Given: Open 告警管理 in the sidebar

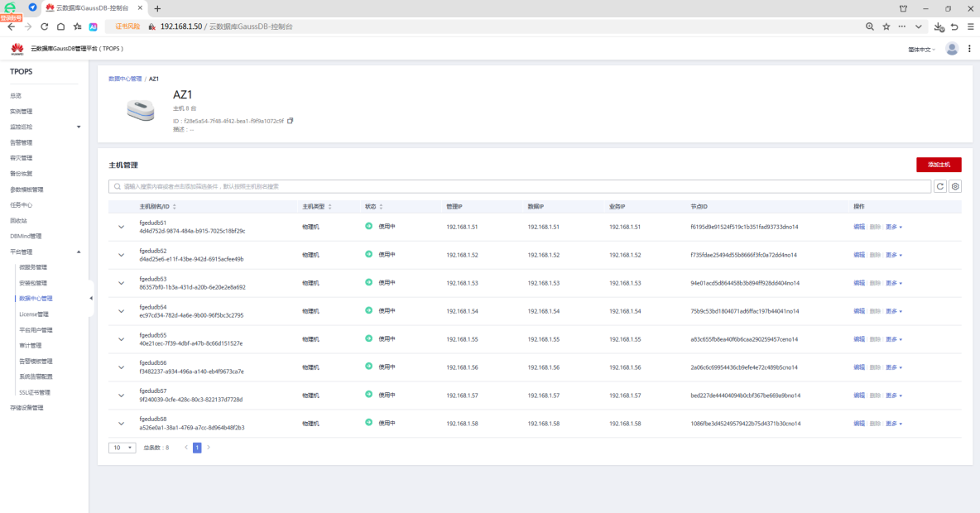Looking at the screenshot, I should [22, 142].
